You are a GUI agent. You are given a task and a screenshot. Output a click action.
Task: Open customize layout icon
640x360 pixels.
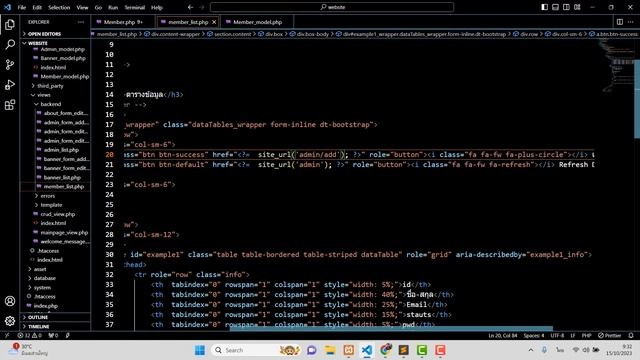577,7
